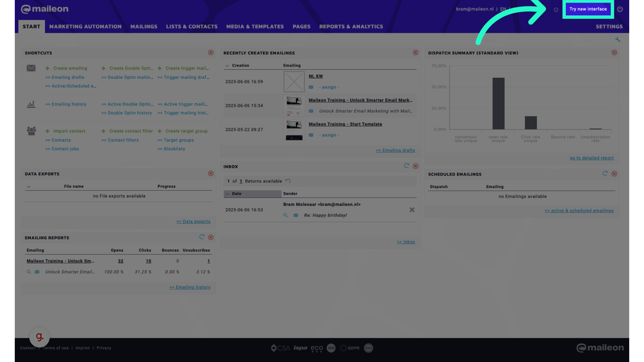Click the bar chart icon in Shortcuts
Viewport: 644px width, 362px height.
pyautogui.click(x=31, y=104)
